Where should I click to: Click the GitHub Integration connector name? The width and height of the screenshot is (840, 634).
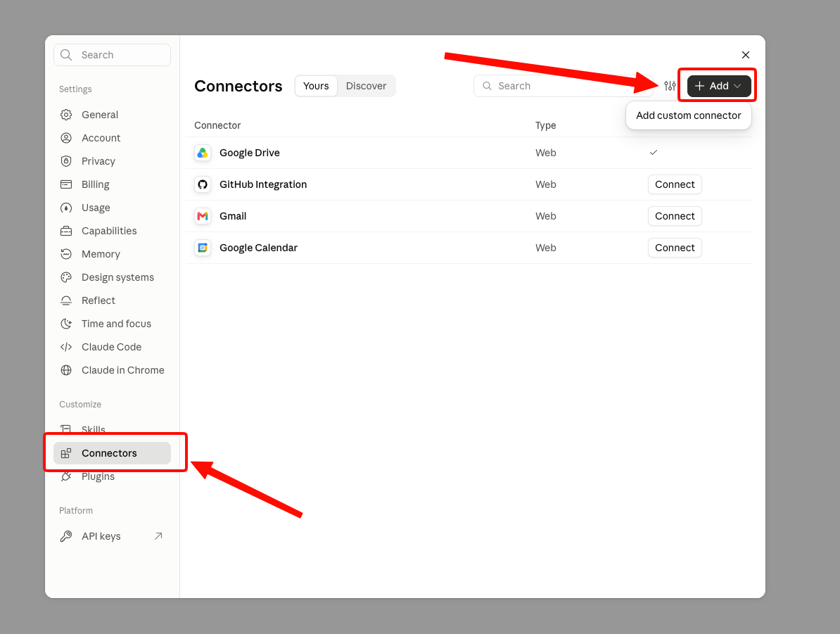263,184
